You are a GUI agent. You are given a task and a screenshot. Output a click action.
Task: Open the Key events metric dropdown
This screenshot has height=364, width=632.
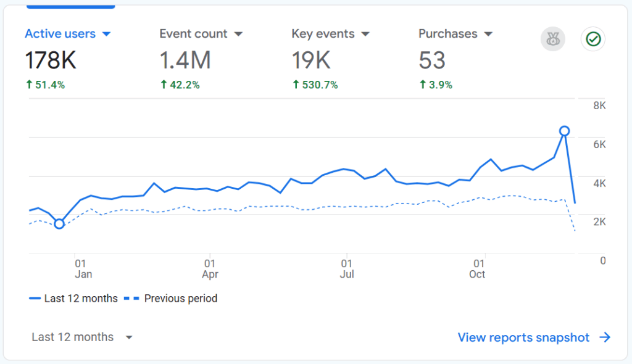[x=365, y=34]
